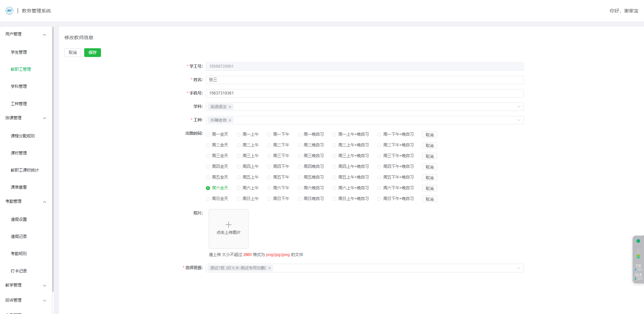Click the 教务管理系统 title text
Image resolution: width=644 pixels, height=314 pixels.
coord(36,11)
